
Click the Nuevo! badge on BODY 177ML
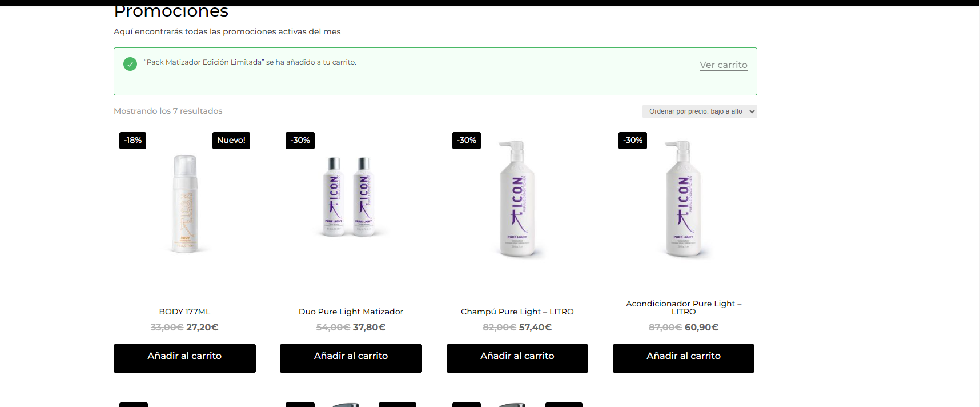pos(231,141)
